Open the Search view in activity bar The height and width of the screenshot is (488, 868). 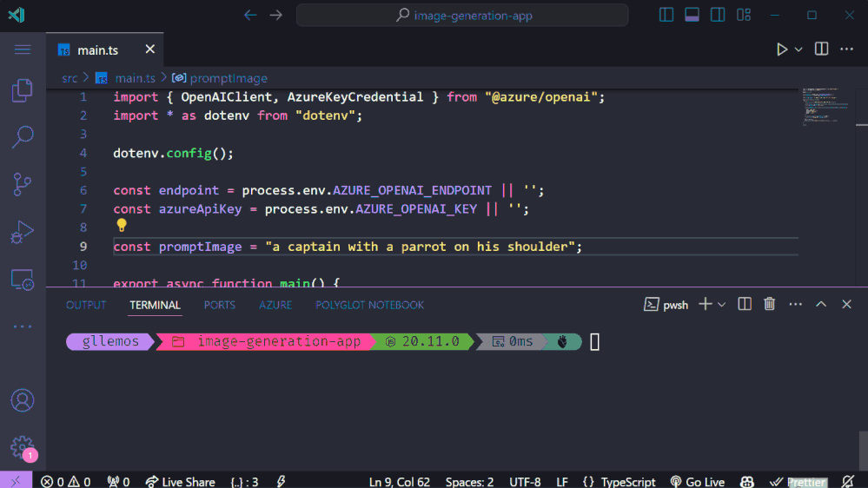(23, 136)
